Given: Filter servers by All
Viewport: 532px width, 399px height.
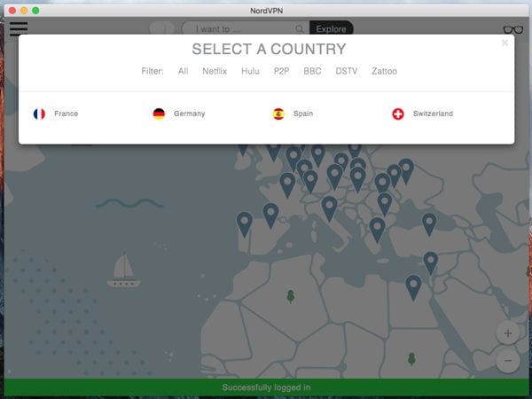Looking at the screenshot, I should pyautogui.click(x=183, y=71).
